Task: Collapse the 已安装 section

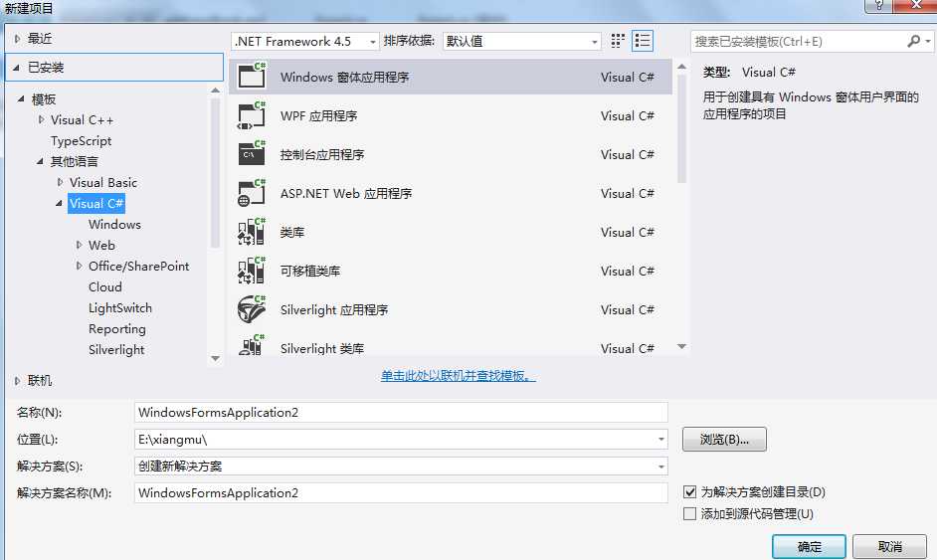Action: (x=17, y=68)
